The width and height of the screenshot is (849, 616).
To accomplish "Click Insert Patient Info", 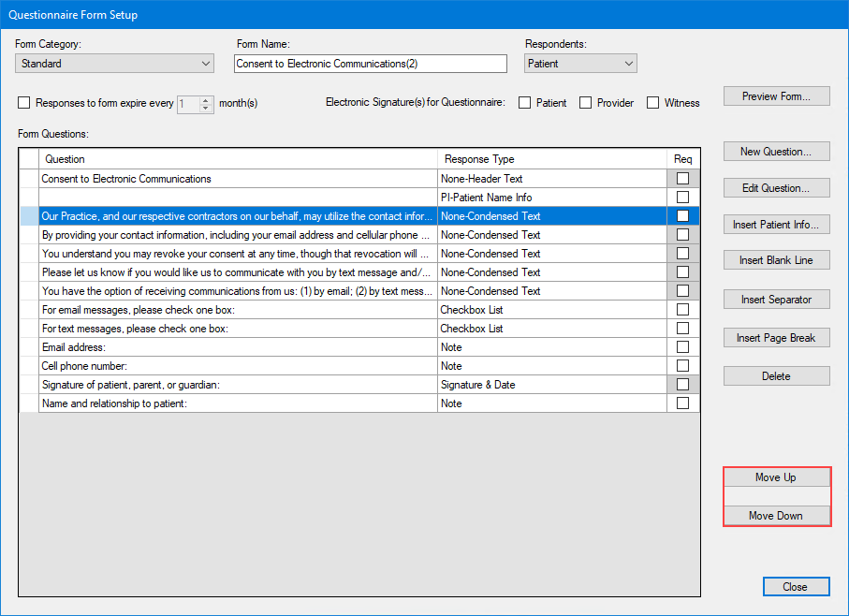I will (776, 224).
